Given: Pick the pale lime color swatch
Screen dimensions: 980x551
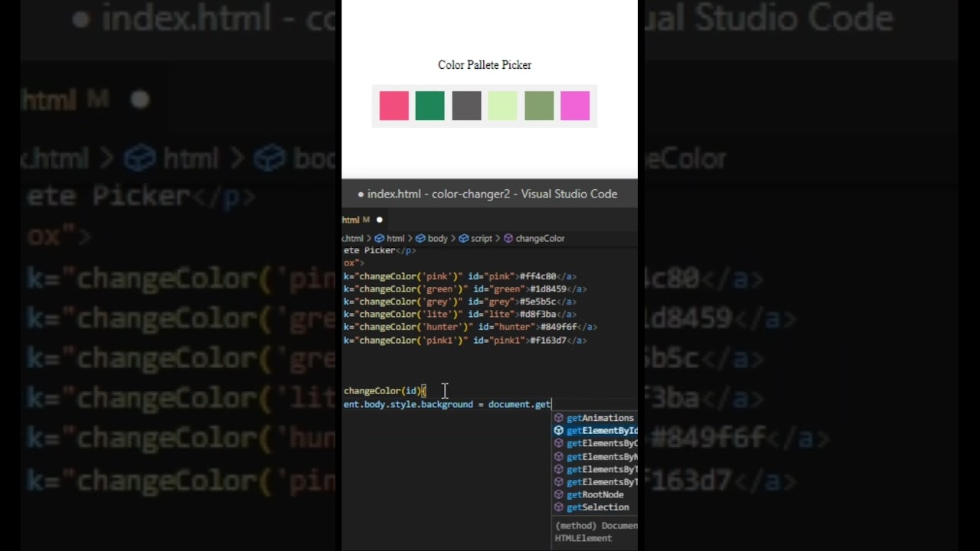Looking at the screenshot, I should coord(502,106).
